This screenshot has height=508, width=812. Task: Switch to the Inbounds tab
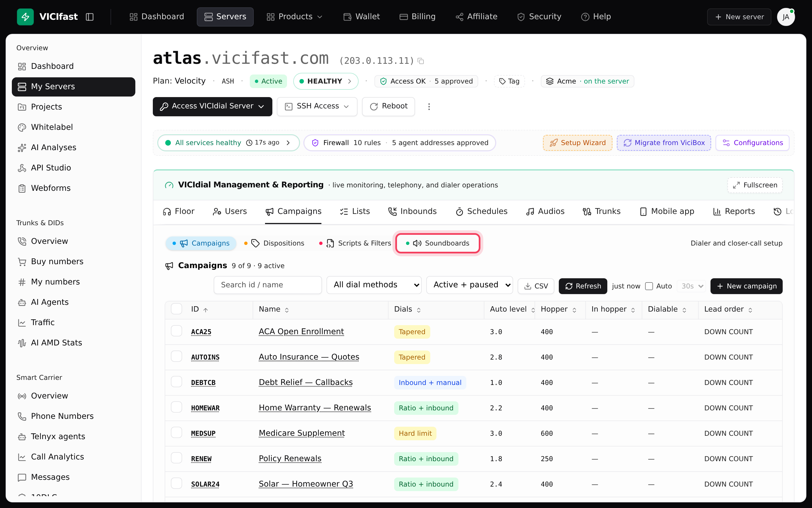click(412, 211)
